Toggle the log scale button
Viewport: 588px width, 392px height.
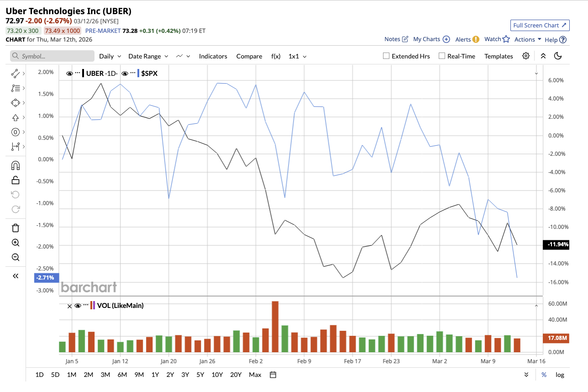pyautogui.click(x=560, y=375)
